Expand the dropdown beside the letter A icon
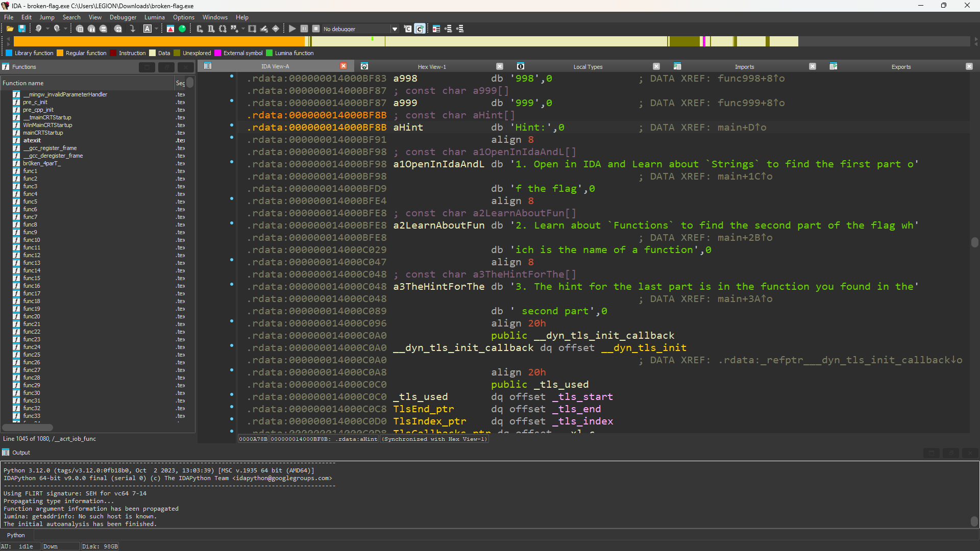980x551 pixels. [156, 29]
